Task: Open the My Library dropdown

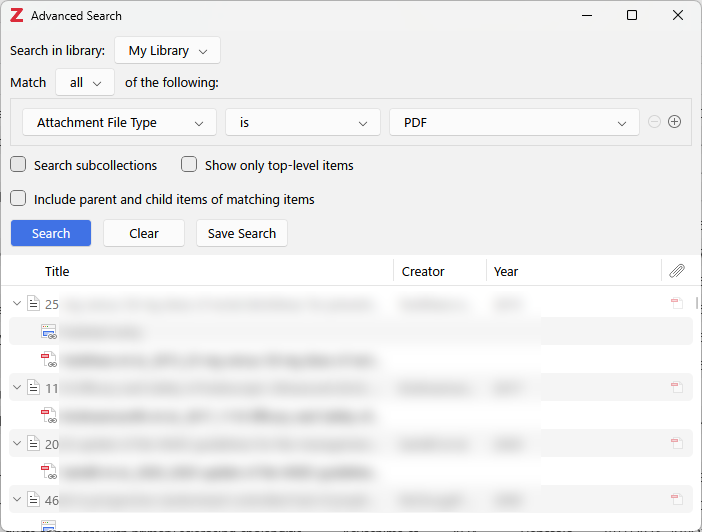Action: coord(167,51)
